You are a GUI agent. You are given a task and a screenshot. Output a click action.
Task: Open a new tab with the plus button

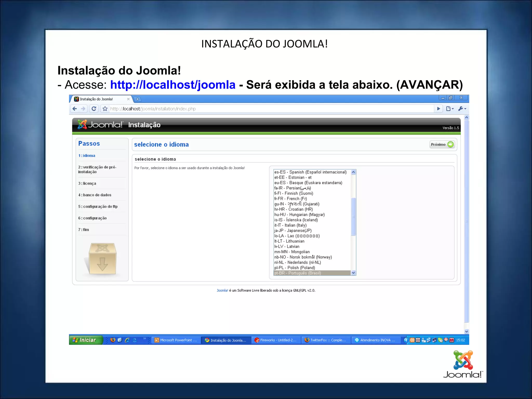pyautogui.click(x=138, y=99)
